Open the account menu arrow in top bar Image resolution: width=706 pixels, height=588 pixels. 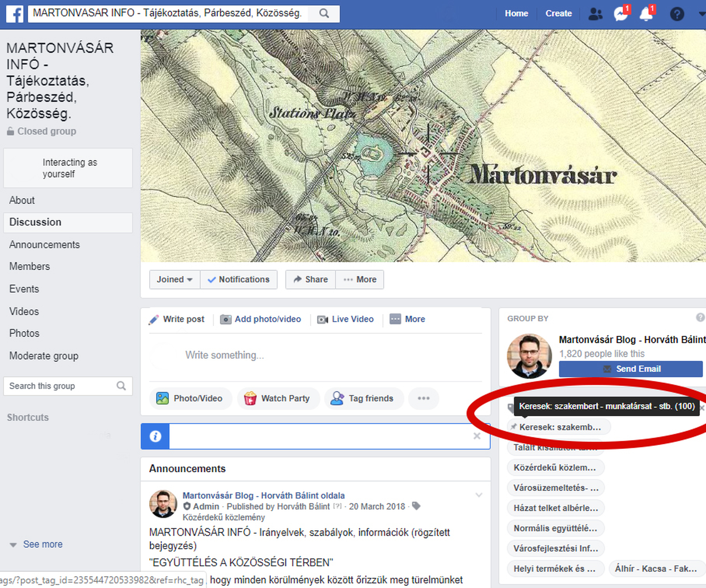click(702, 14)
